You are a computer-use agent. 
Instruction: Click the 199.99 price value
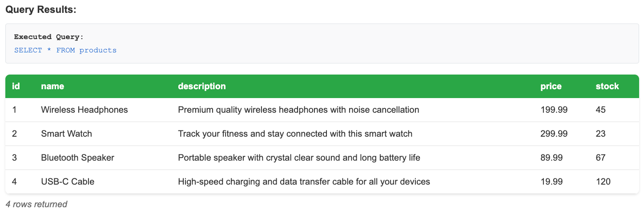pos(554,110)
